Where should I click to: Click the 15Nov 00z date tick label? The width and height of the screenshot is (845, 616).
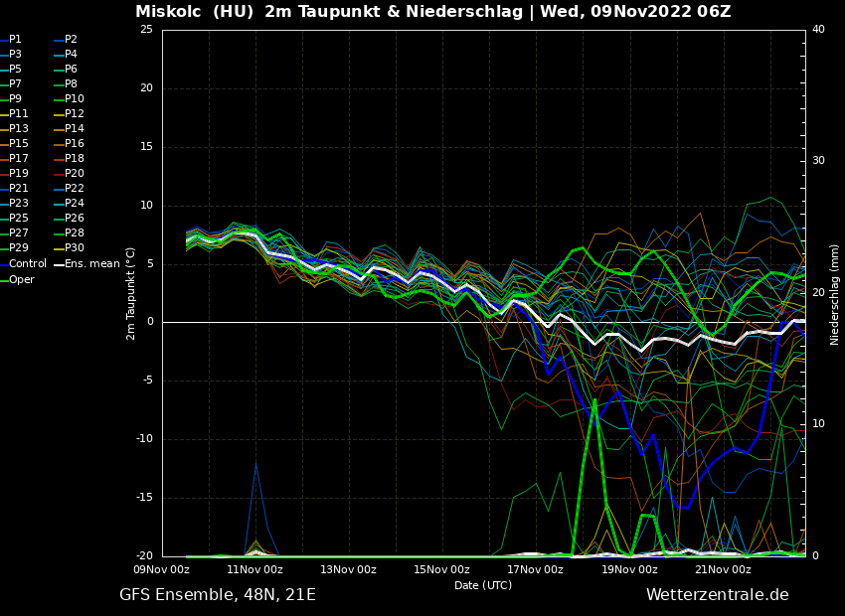point(441,570)
